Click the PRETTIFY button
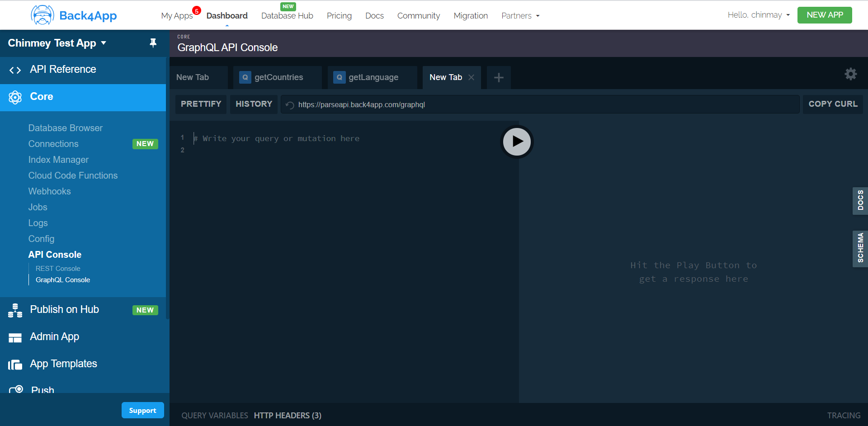The height and width of the screenshot is (426, 868). click(x=201, y=104)
